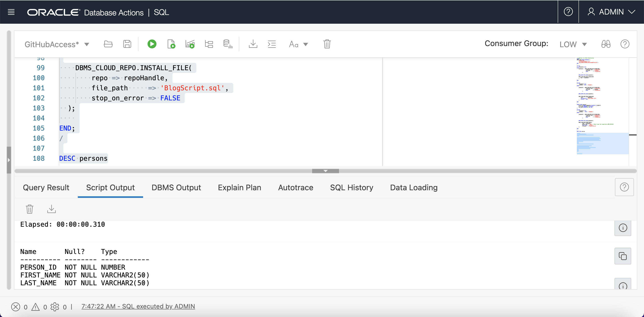Clear the editor with the trash icon

pyautogui.click(x=327, y=44)
